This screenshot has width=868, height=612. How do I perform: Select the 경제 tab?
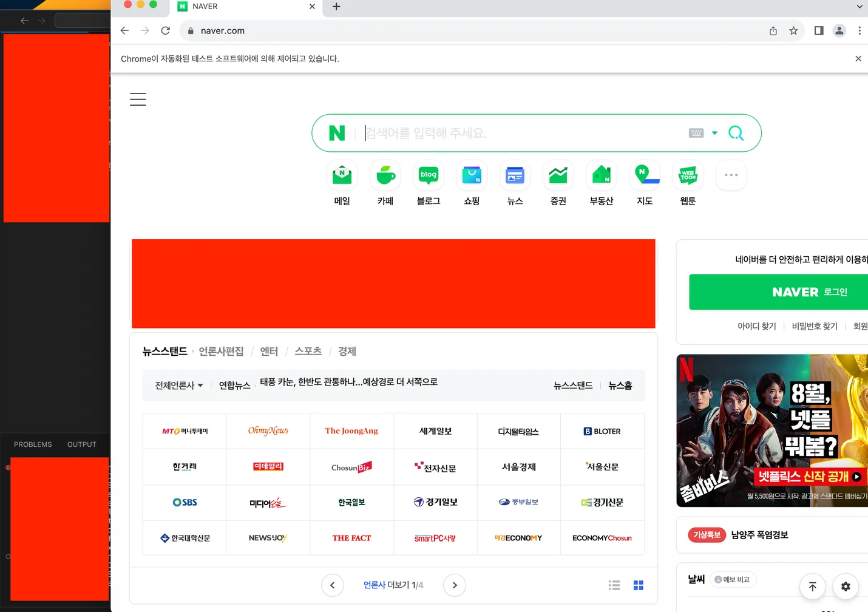347,352
